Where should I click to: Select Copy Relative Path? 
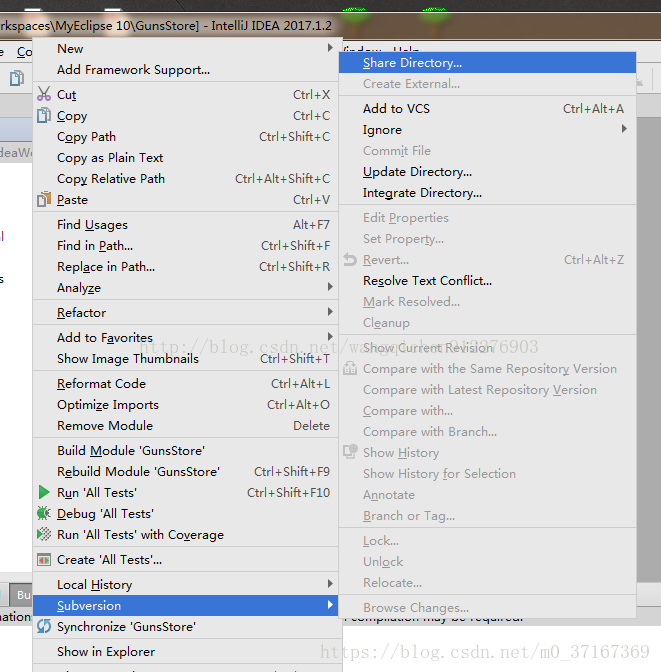(186, 178)
